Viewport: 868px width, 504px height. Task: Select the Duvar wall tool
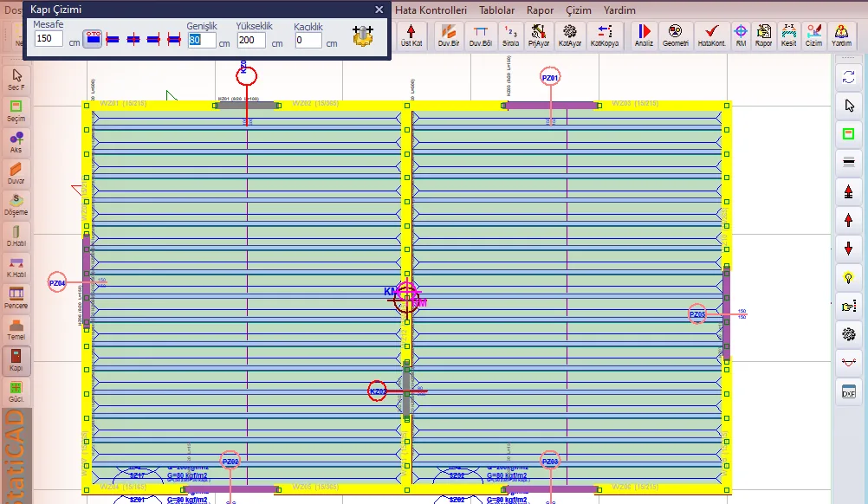tap(16, 173)
